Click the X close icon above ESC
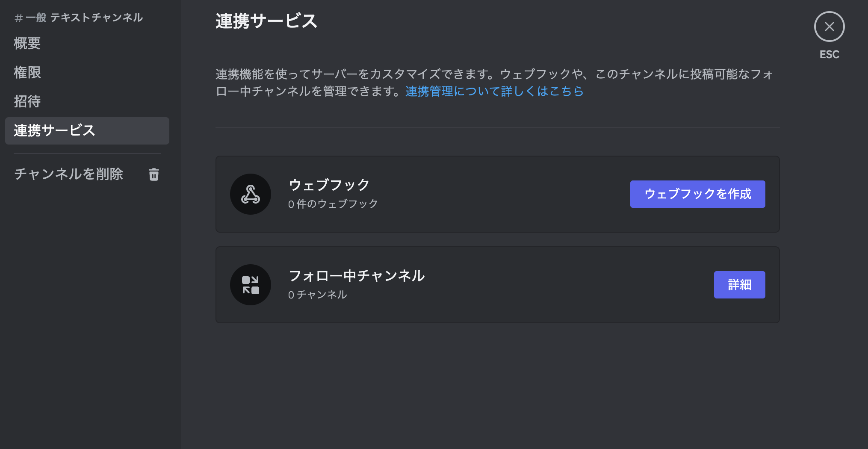Image resolution: width=868 pixels, height=449 pixels. coord(829,27)
